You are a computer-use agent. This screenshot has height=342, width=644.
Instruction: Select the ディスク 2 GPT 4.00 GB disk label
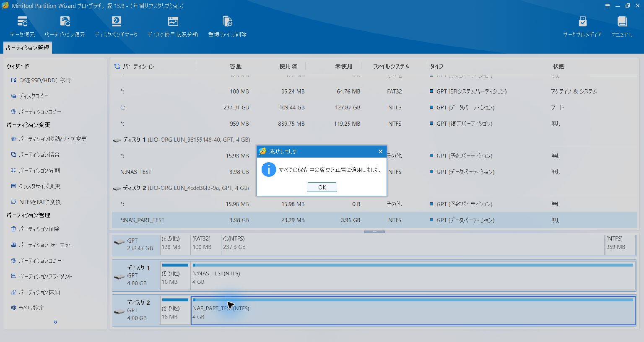click(136, 310)
